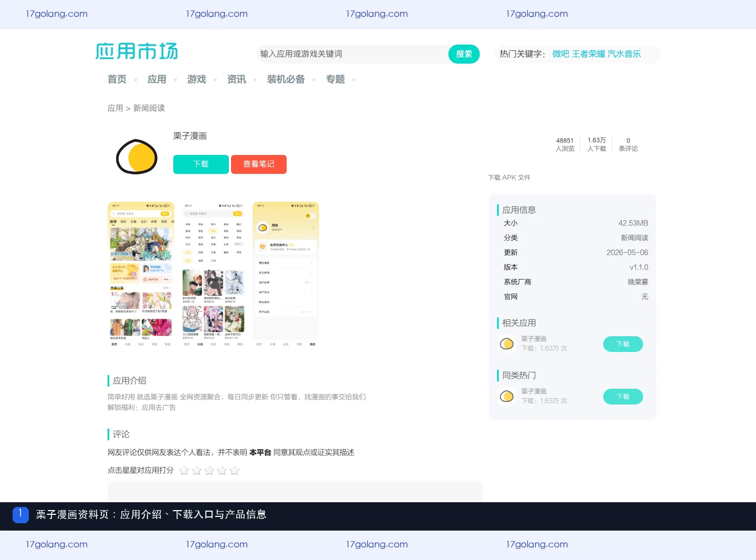Rate the app with the second star
The image size is (756, 560).
(197, 470)
